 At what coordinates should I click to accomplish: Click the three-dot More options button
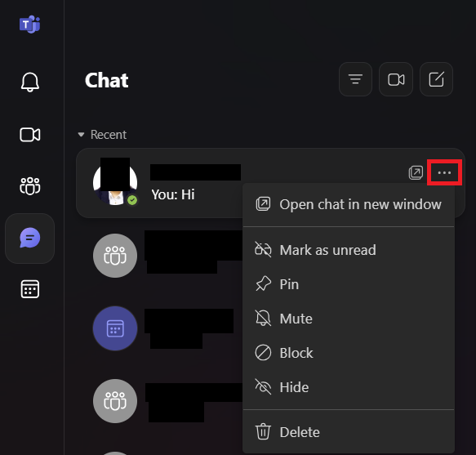coord(444,172)
